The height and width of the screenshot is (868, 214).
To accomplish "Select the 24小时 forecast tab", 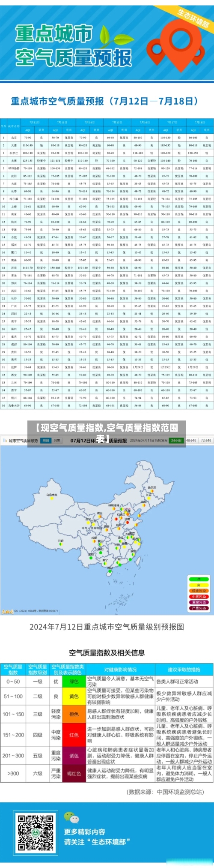I will (176, 441).
